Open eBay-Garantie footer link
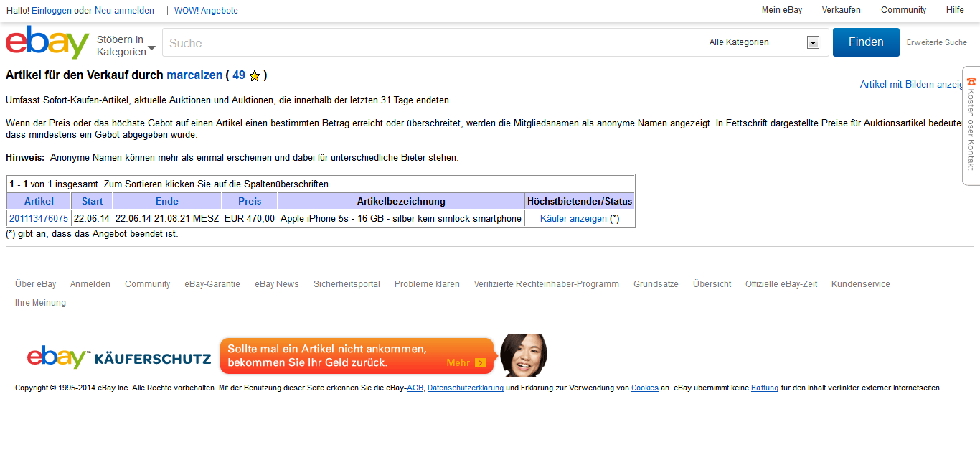Screen dimensions: 980x455 coord(212,284)
